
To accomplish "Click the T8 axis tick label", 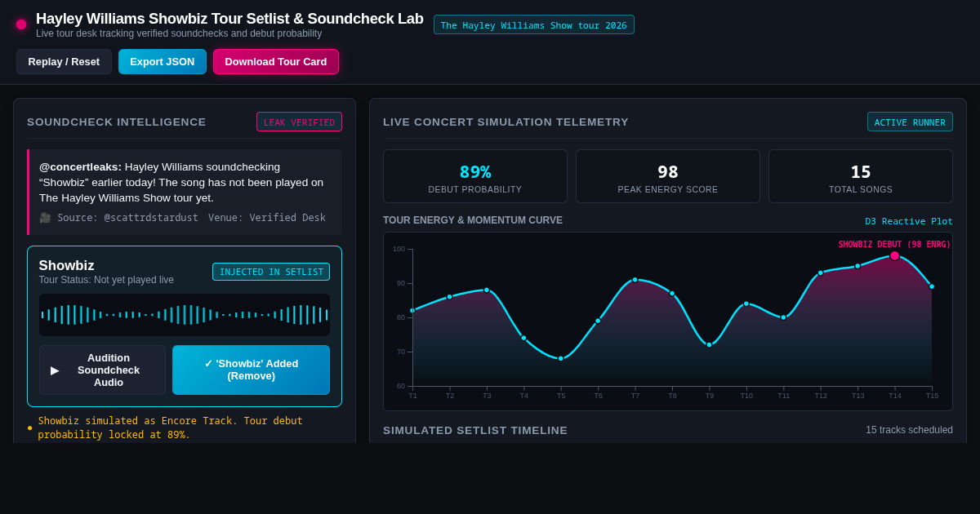I will coord(672,396).
